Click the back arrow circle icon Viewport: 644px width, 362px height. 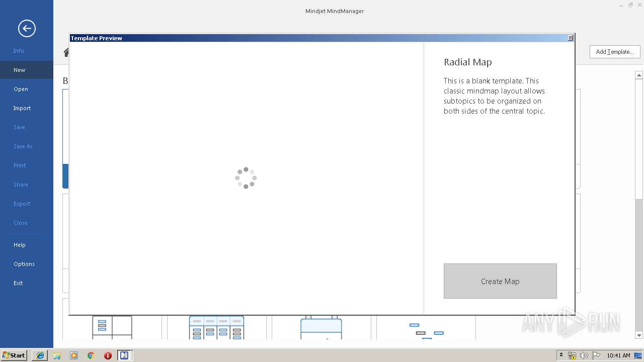point(27,28)
